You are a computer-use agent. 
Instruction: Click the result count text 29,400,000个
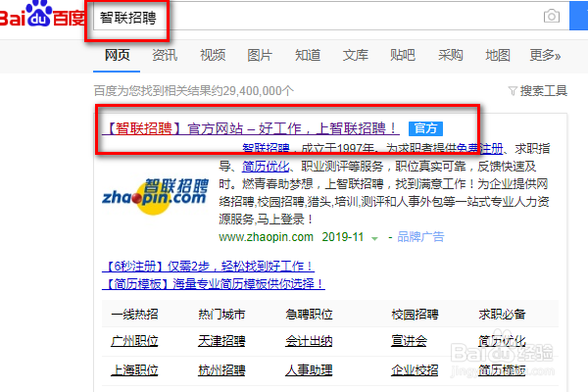(x=258, y=91)
